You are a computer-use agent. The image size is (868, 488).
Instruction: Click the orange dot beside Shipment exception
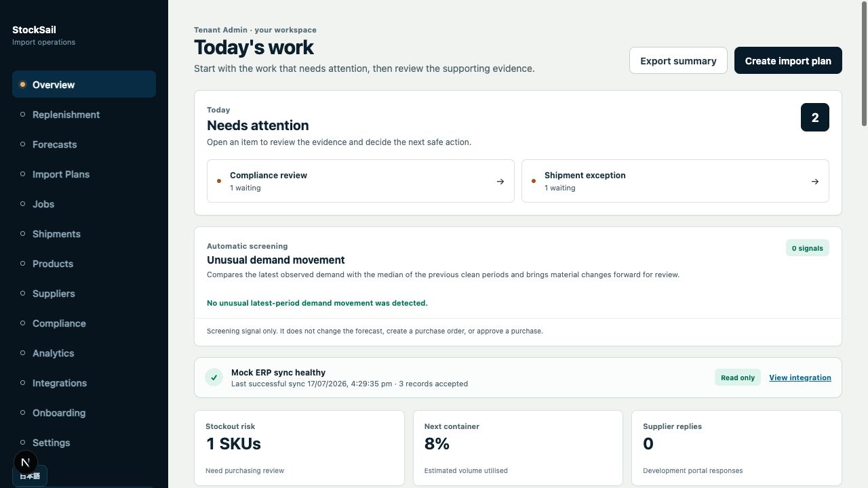(534, 181)
